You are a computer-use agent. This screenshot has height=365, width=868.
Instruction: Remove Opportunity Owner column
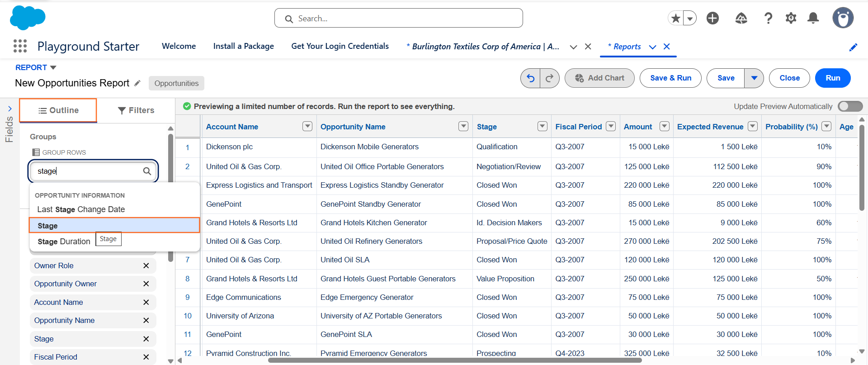pyautogui.click(x=146, y=284)
